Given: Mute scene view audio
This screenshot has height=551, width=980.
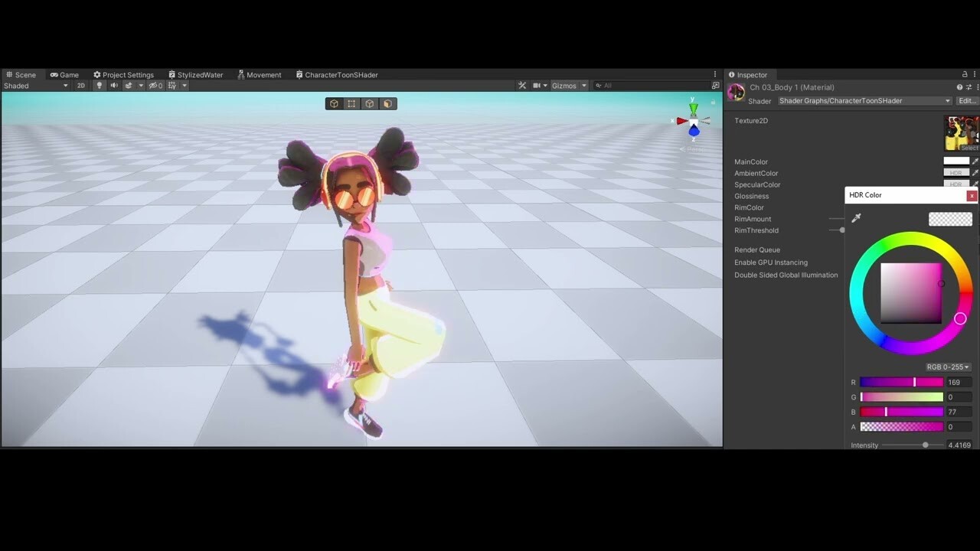Looking at the screenshot, I should click(x=113, y=85).
